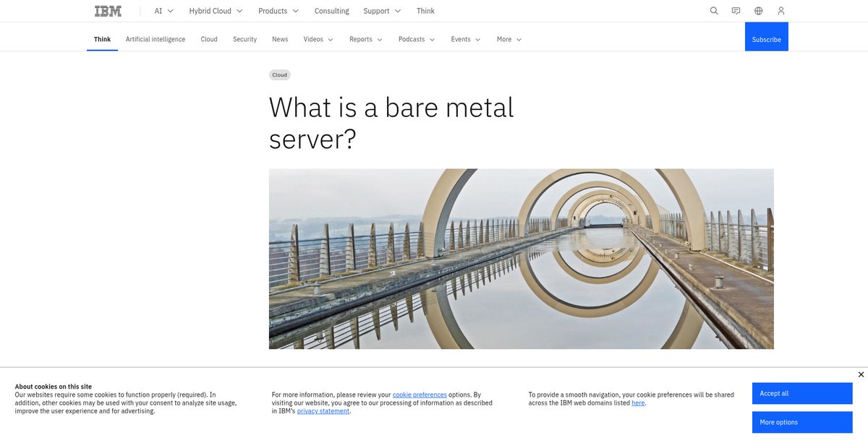Open the Consulting menu item

pos(332,11)
